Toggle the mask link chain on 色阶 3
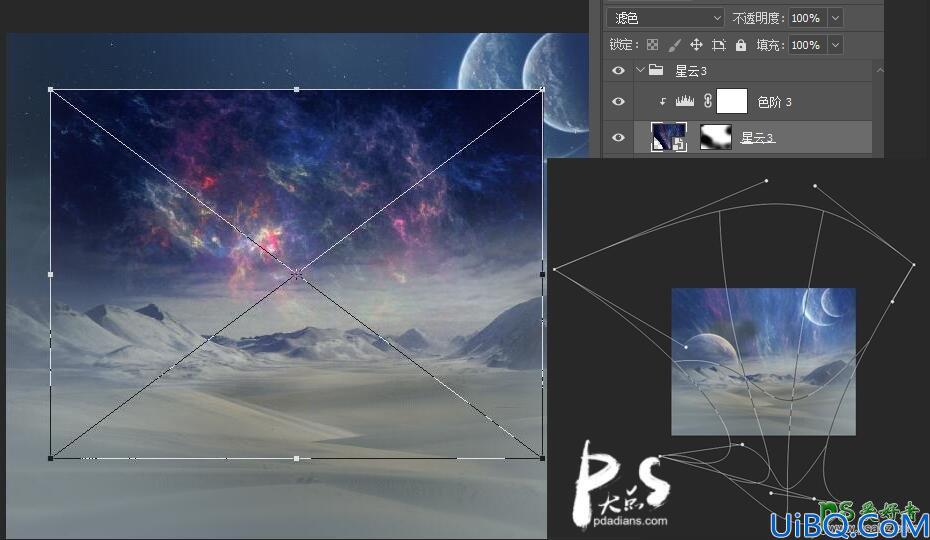 (707, 101)
